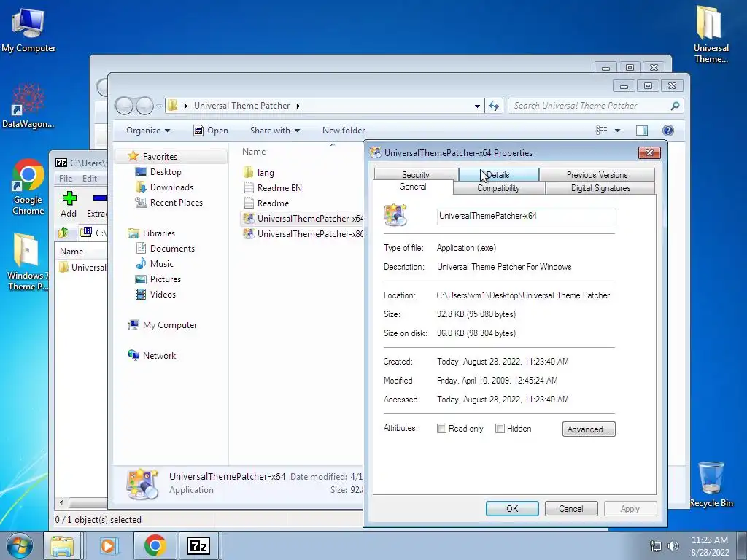Open the Previous Versions tab

coord(597,175)
